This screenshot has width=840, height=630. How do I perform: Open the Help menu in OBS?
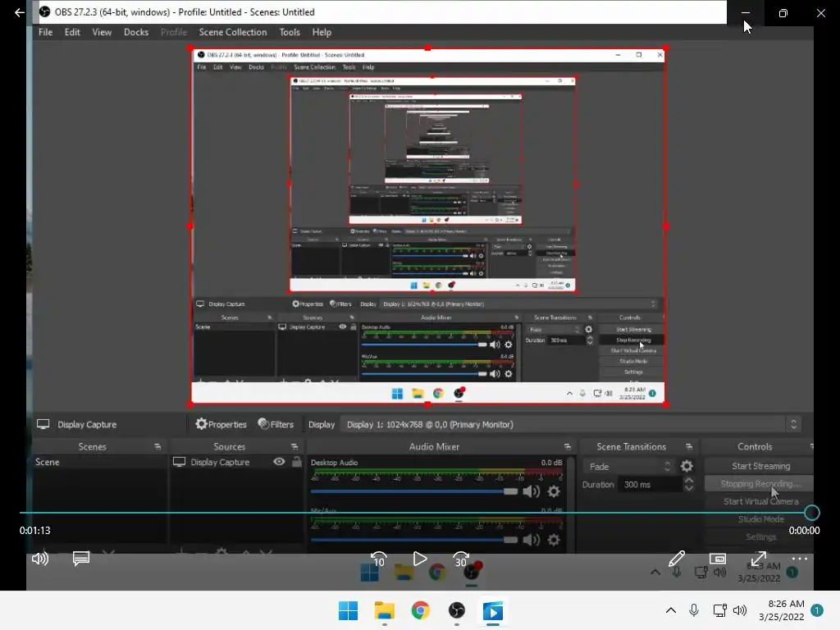(322, 32)
